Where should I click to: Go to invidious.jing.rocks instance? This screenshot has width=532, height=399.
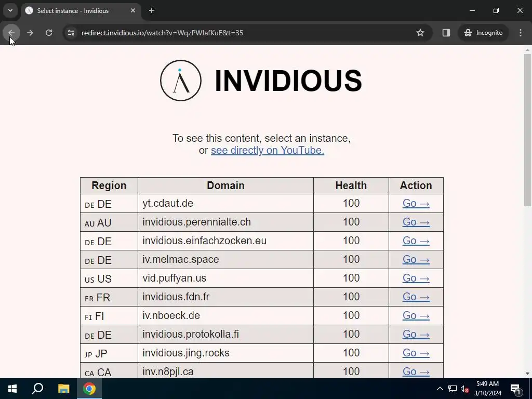[x=416, y=353]
